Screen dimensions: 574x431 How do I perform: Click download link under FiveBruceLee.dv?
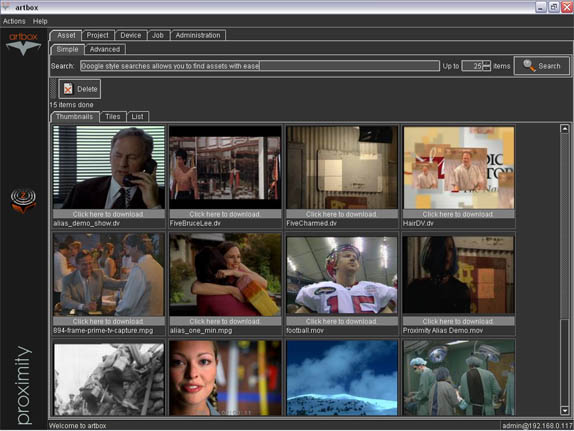pos(225,214)
